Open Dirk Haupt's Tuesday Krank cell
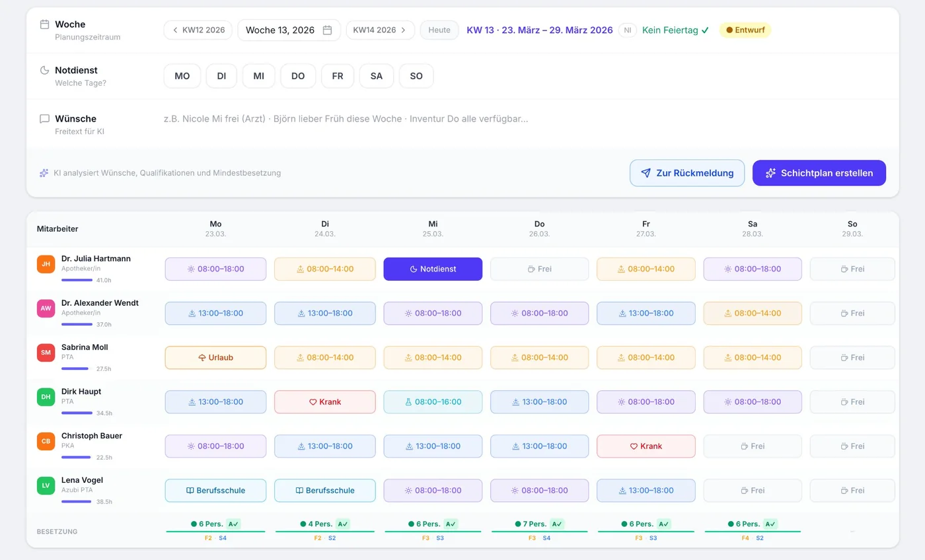Screen dimensions: 925x560 pos(325,402)
